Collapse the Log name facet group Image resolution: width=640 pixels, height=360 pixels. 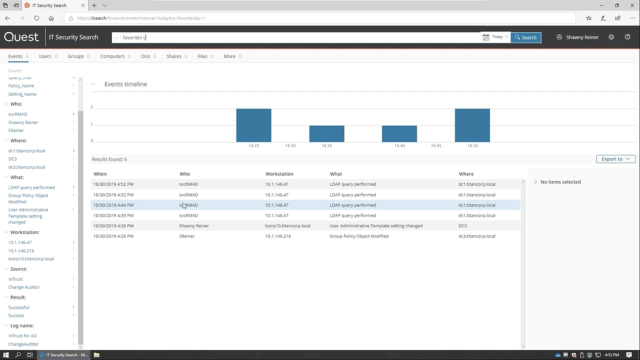coord(7,326)
